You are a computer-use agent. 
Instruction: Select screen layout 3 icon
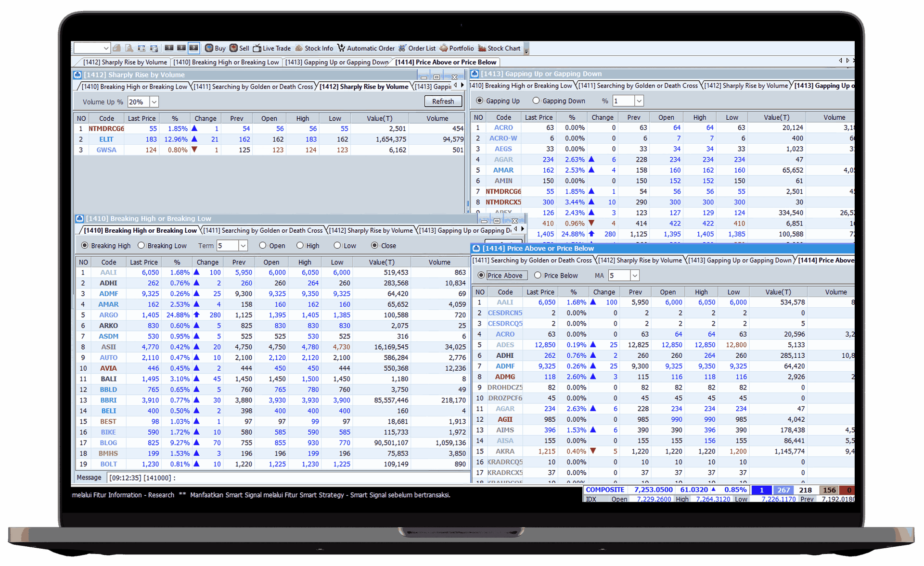click(x=193, y=48)
